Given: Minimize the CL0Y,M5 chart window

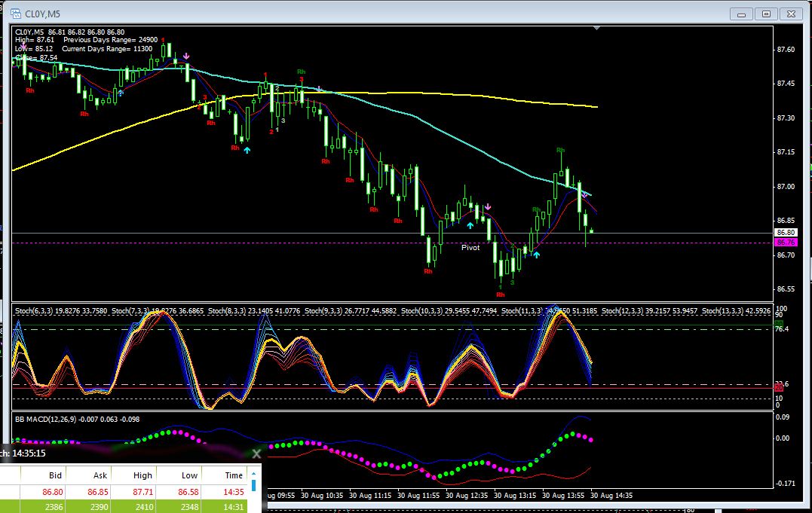Looking at the screenshot, I should point(741,14).
